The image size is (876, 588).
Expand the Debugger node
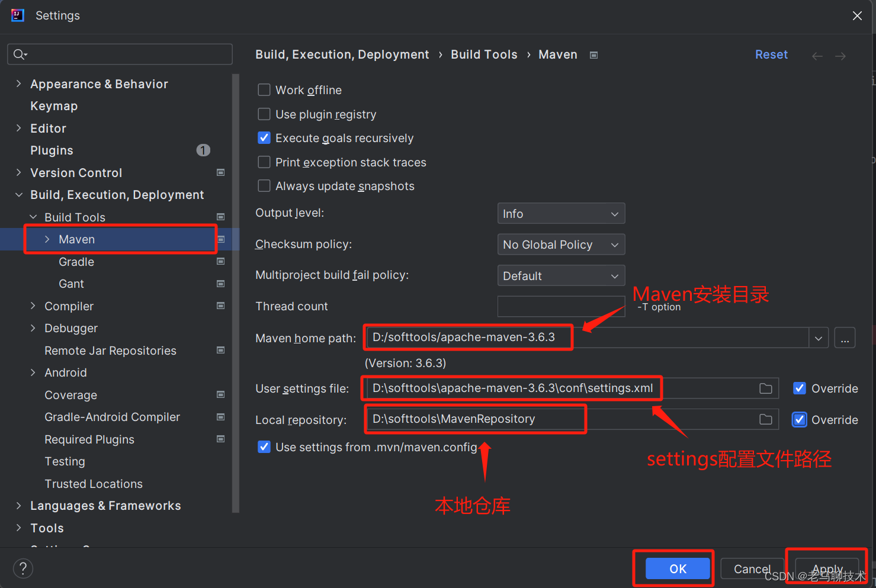click(x=33, y=328)
